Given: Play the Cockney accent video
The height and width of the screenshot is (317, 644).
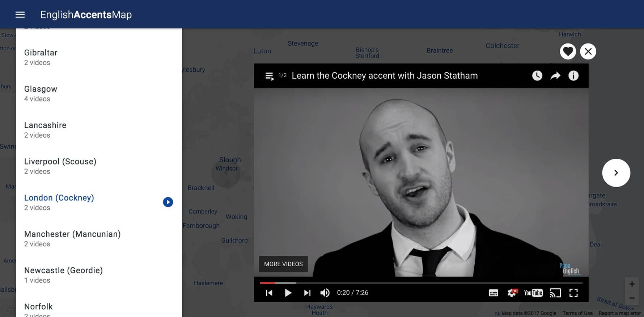Looking at the screenshot, I should click(x=288, y=293).
